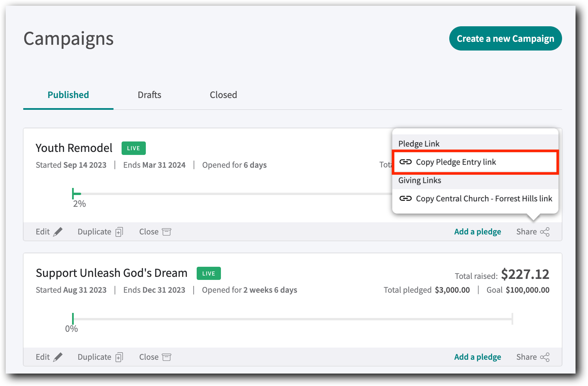
Task: Click the pencil icon for Youth Remodel
Action: (x=58, y=232)
